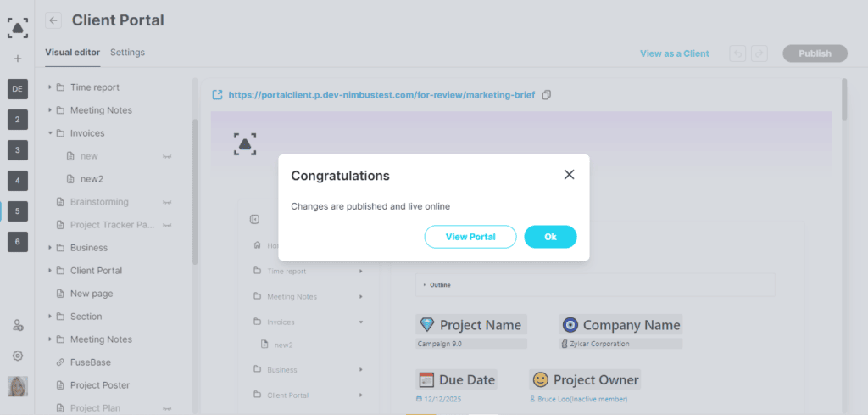The width and height of the screenshot is (868, 415).
Task: Click the back arrow beside Client Portal
Action: [53, 20]
